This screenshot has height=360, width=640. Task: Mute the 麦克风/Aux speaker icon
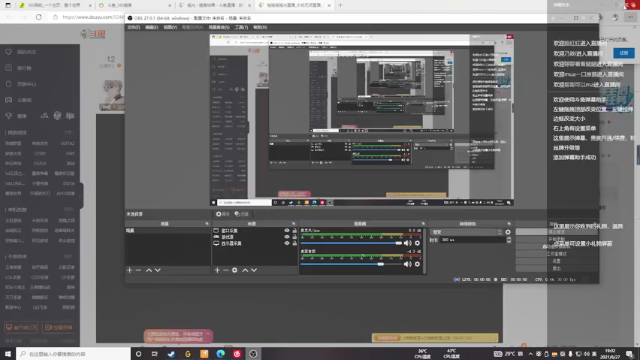[407, 243]
